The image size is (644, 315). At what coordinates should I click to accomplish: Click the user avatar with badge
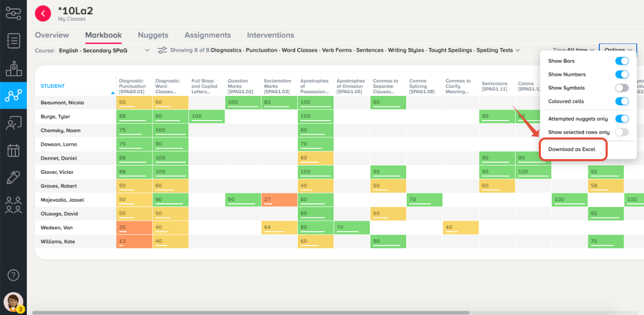(x=13, y=302)
